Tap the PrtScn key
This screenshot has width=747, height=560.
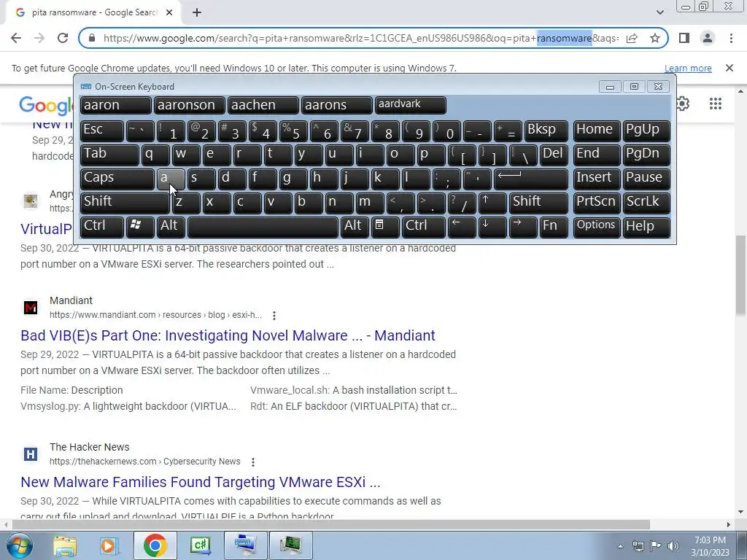[x=597, y=203]
